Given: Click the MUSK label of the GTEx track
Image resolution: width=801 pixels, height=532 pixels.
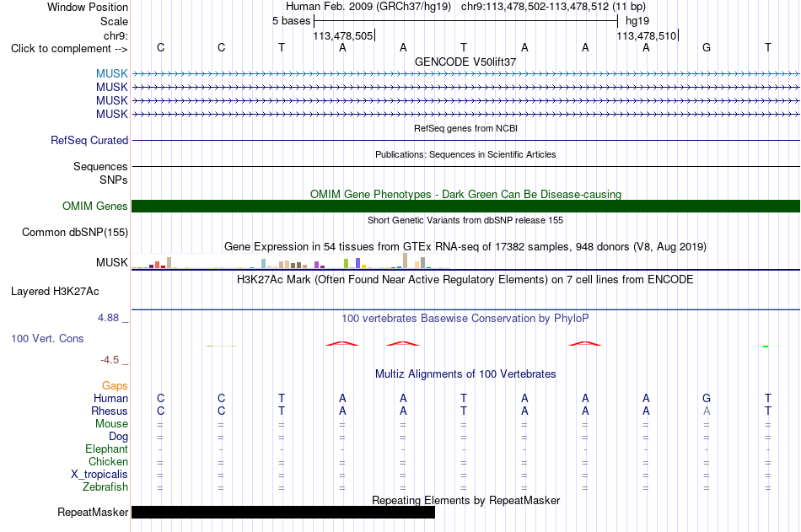Looking at the screenshot, I should click(x=112, y=263).
